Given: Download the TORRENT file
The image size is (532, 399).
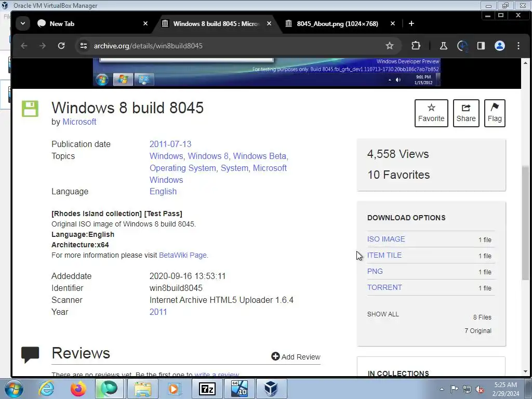Looking at the screenshot, I should pos(384,287).
